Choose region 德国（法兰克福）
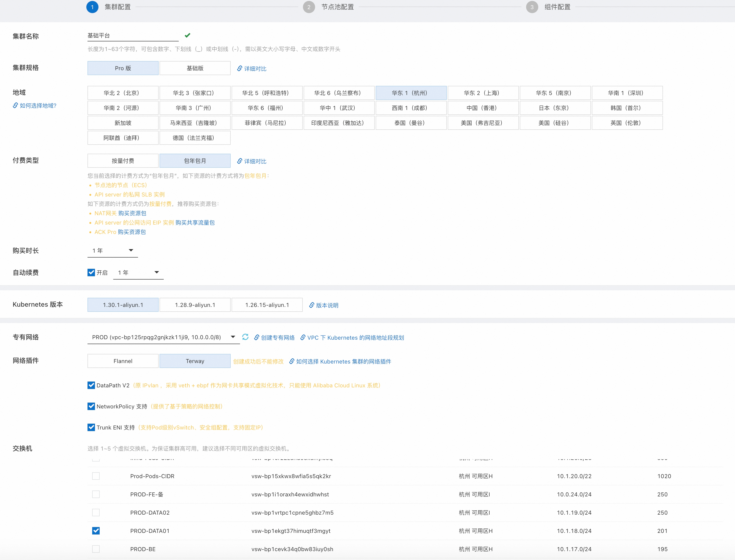This screenshot has height=560, width=735. click(x=195, y=138)
